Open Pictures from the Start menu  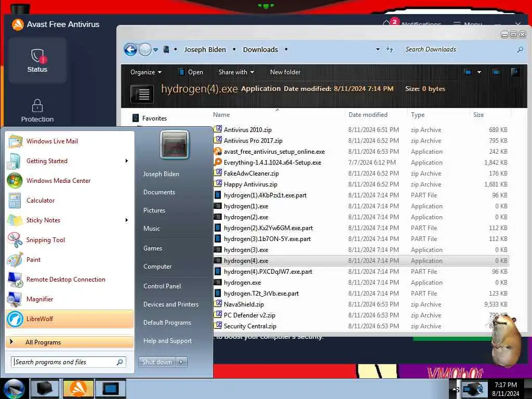(x=154, y=210)
